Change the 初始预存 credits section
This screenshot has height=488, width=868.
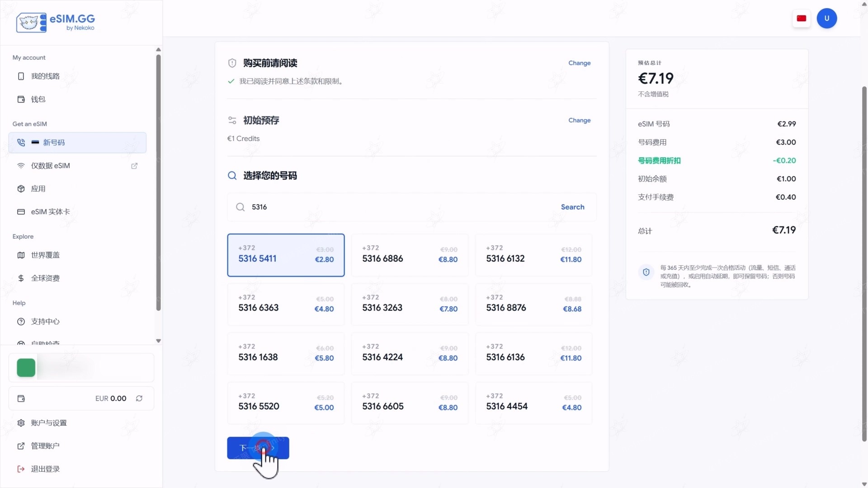[x=579, y=120]
